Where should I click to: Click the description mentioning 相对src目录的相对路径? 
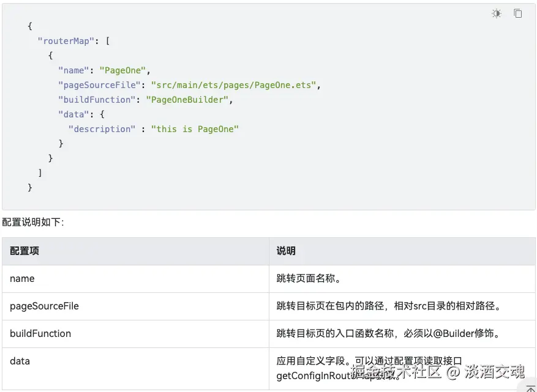click(389, 306)
